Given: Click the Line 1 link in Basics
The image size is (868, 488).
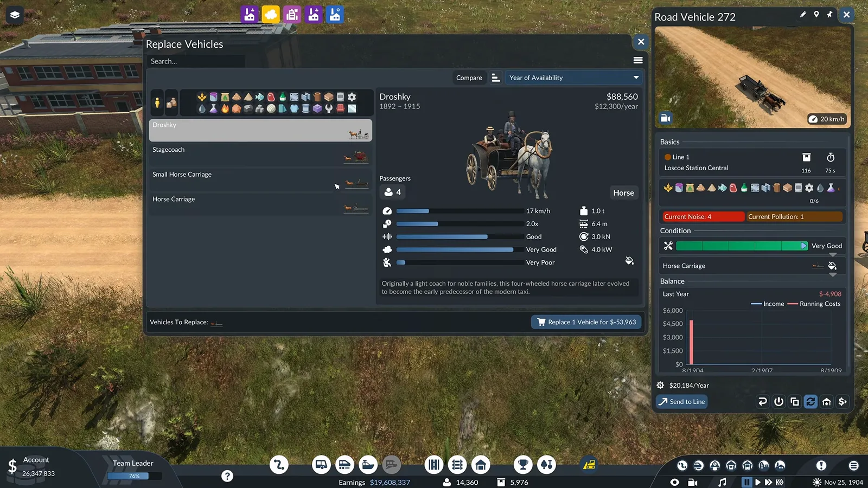Looking at the screenshot, I should coord(681,157).
